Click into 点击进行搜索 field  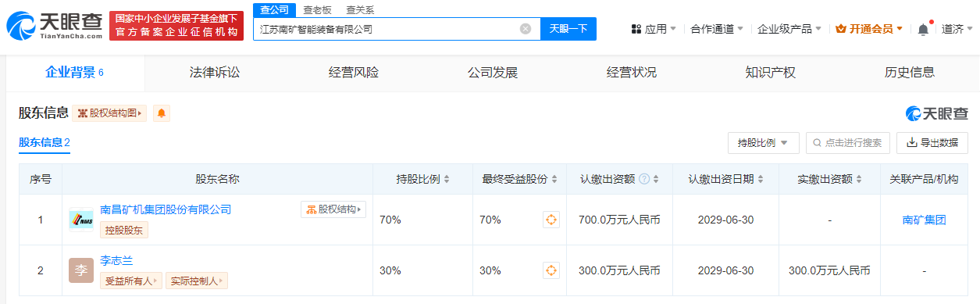[848, 143]
